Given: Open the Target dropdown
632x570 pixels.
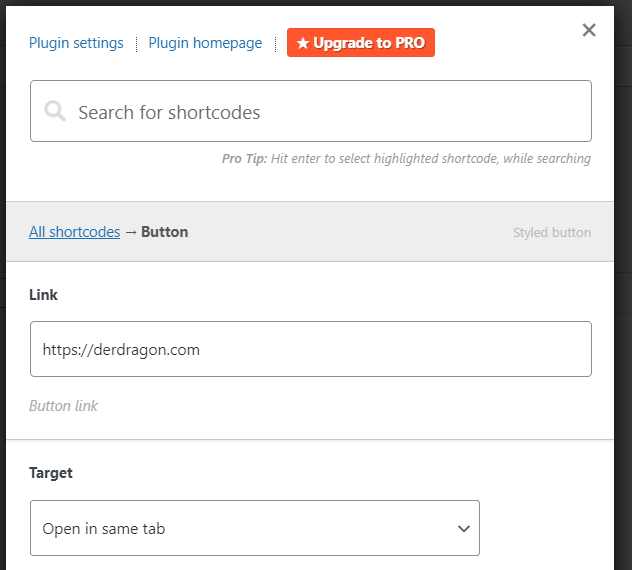Looking at the screenshot, I should click(254, 528).
